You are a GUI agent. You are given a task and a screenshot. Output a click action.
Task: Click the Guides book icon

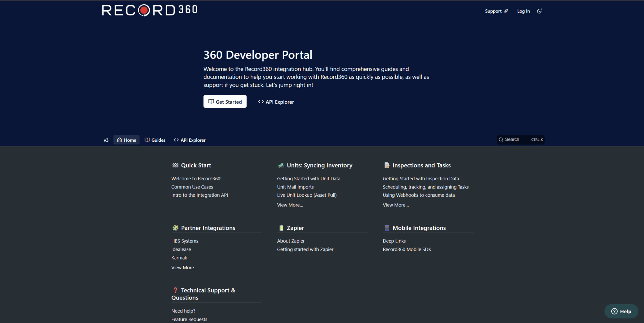147,140
